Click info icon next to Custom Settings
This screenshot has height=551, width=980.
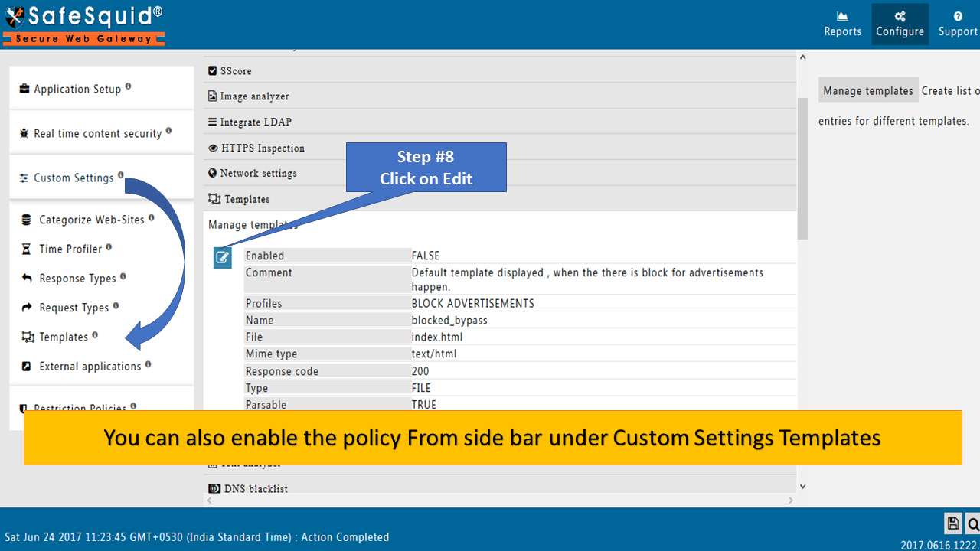click(x=120, y=175)
